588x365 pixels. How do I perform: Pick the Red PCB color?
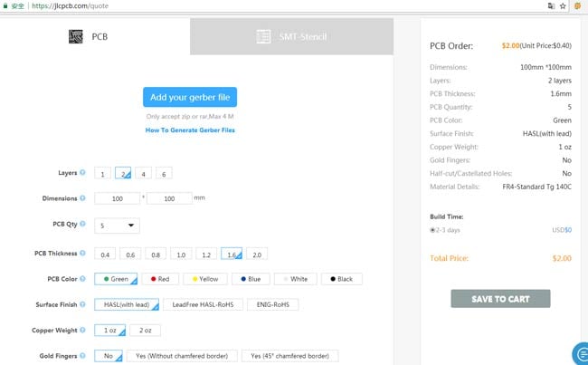click(159, 279)
